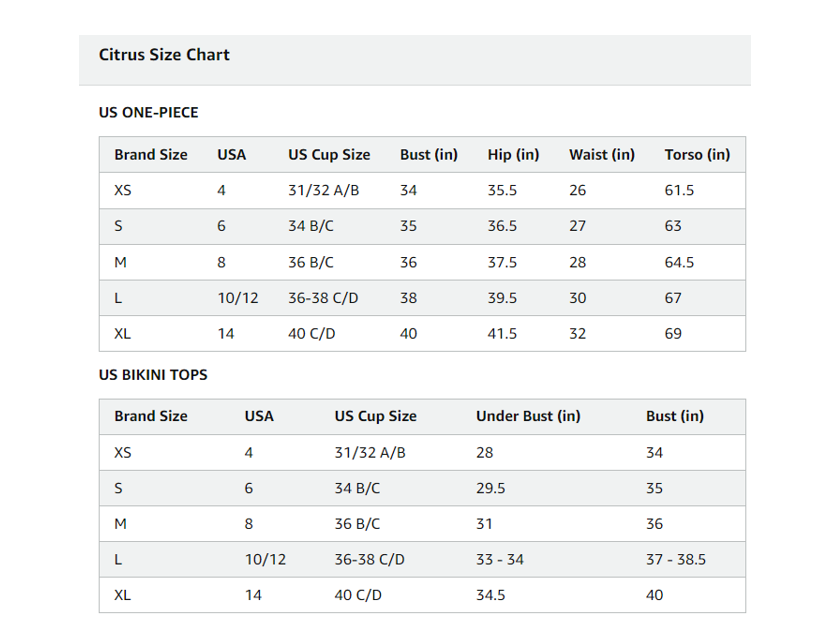Image resolution: width=815 pixels, height=643 pixels.
Task: Click USA header in one-piece table
Action: coord(231,155)
